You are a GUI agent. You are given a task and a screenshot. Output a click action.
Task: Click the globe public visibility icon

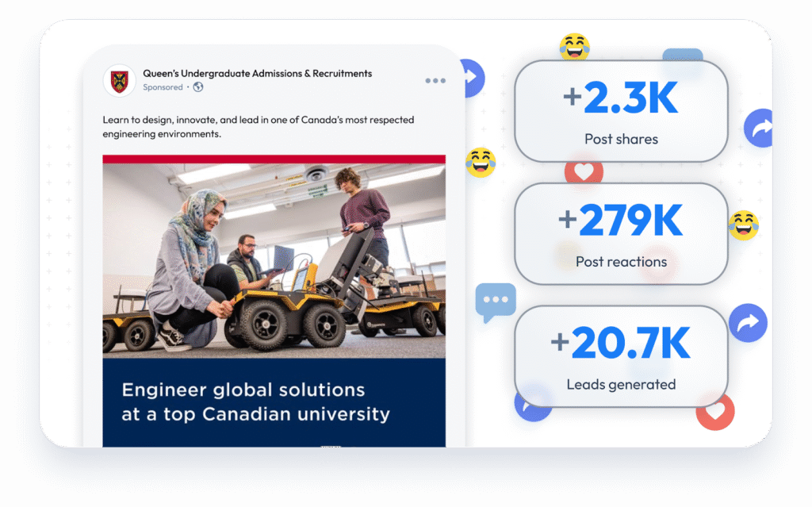[x=197, y=87]
